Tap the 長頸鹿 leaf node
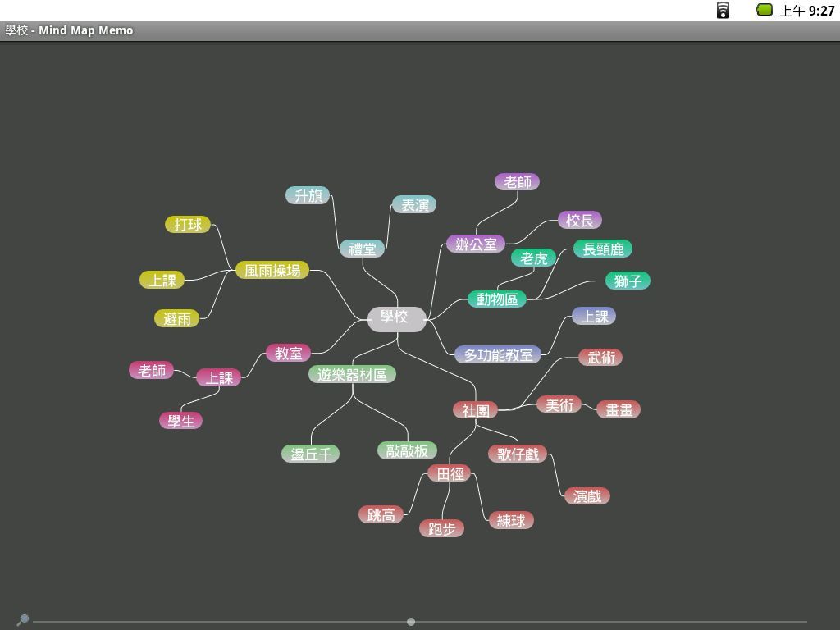 603,249
